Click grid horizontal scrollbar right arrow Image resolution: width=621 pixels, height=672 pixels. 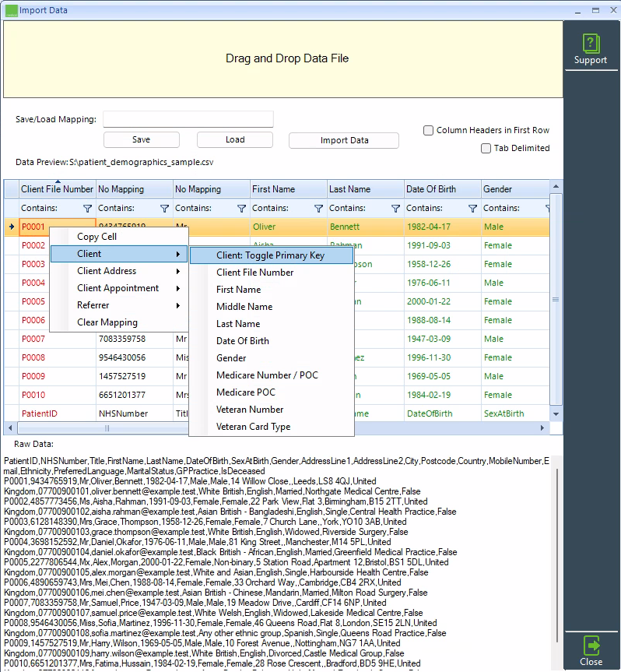click(x=542, y=427)
